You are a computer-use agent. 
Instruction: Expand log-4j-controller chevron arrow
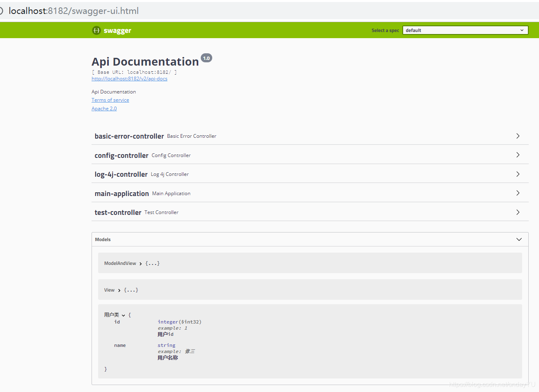(x=518, y=174)
